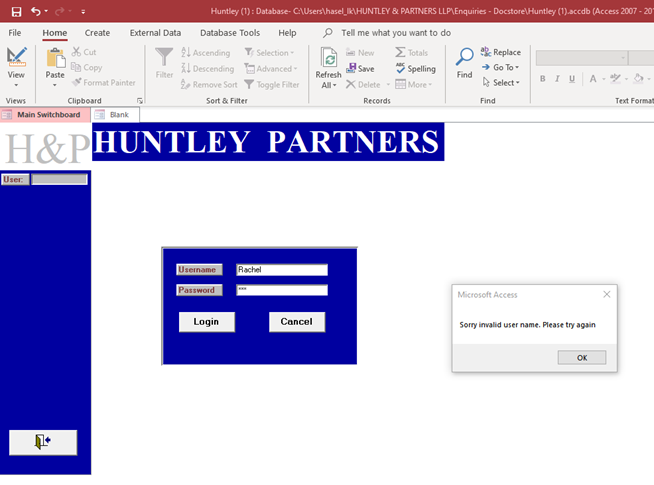The image size is (654, 485).
Task: Expand the Delete dropdown arrow
Action: pos(388,85)
